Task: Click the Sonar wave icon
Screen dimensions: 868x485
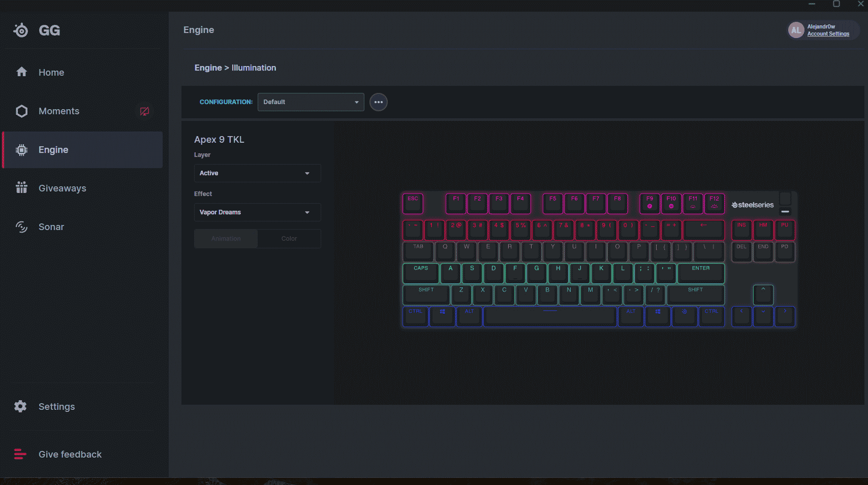Action: [21, 227]
